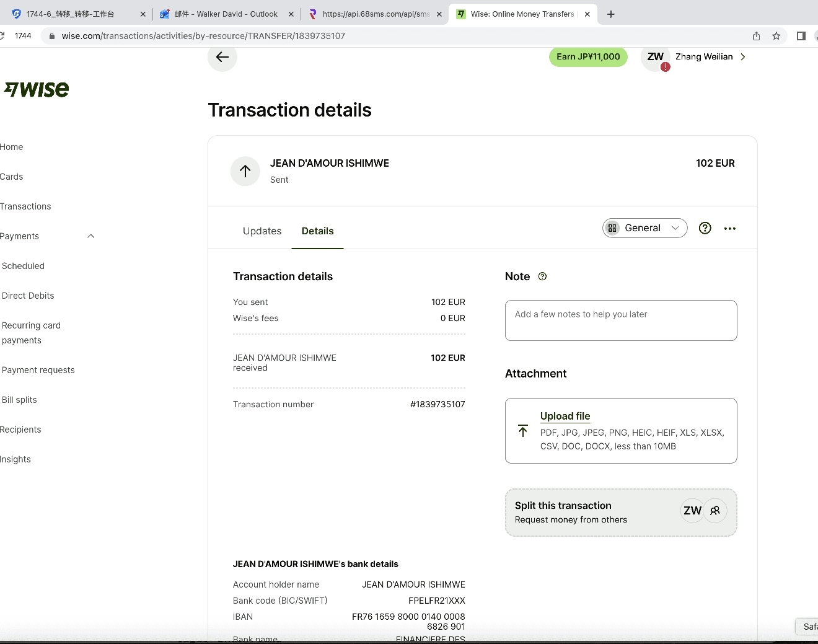Click the upload arrow icon in Attachment
Screen dimensions: 818x644
click(x=523, y=431)
